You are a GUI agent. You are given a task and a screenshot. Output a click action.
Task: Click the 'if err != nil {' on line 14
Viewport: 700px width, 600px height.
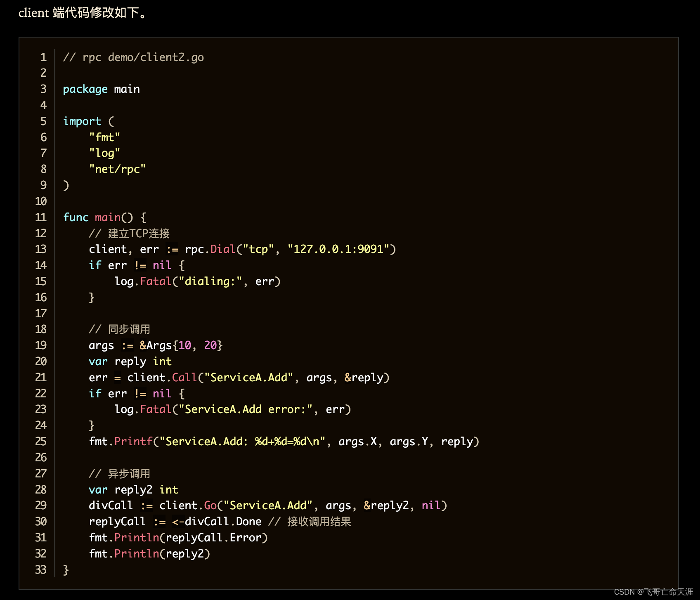[137, 265]
